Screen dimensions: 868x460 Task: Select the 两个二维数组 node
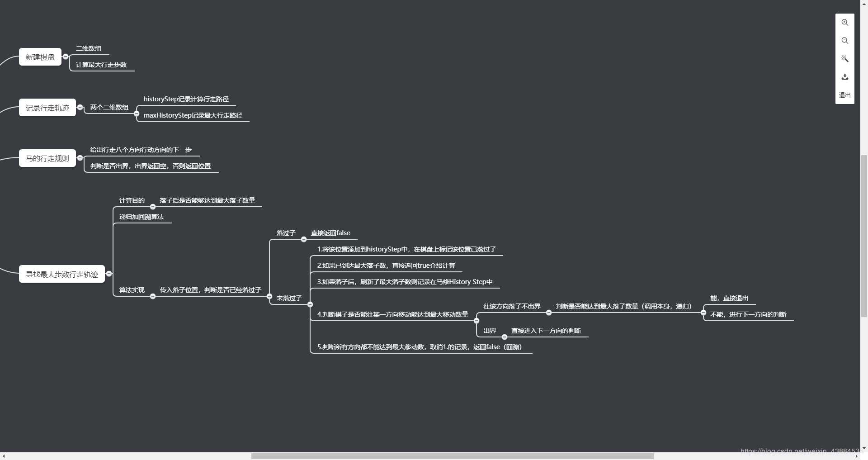click(109, 107)
